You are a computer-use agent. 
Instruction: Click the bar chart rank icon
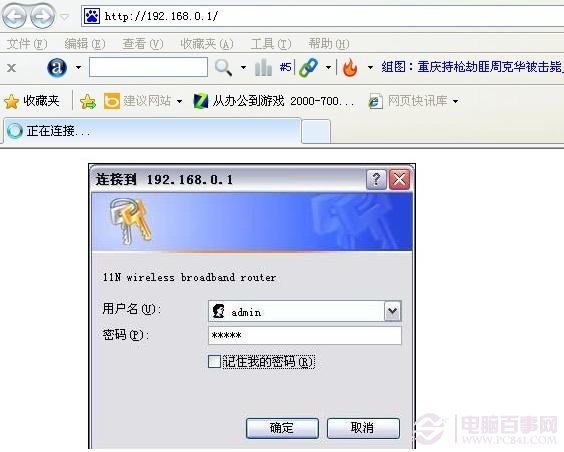[x=263, y=67]
